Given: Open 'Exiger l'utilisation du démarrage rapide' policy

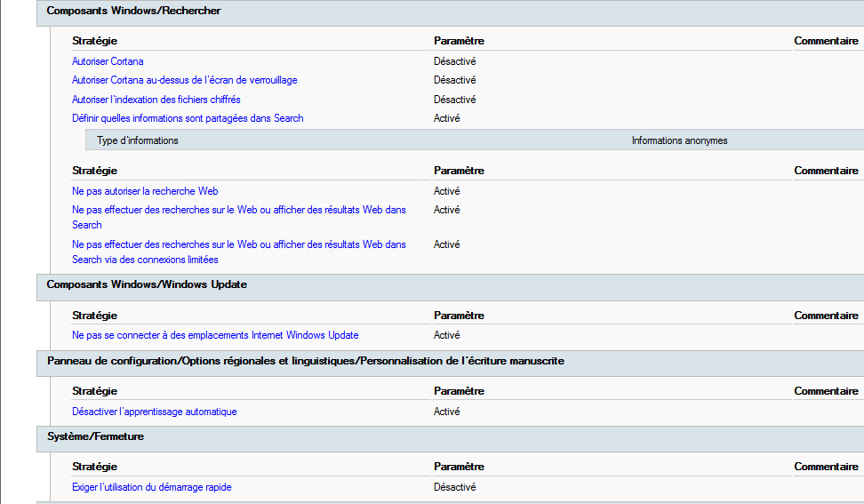Looking at the screenshot, I should click(x=151, y=487).
